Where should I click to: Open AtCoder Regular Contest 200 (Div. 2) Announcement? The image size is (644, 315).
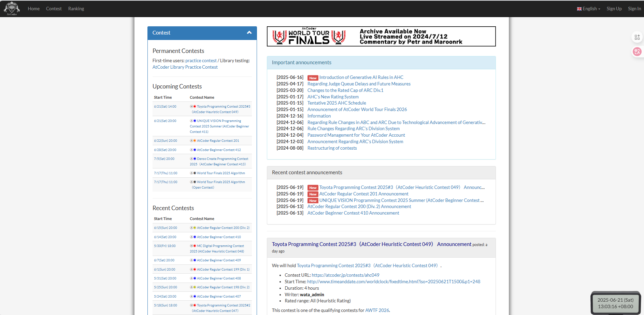359,207
